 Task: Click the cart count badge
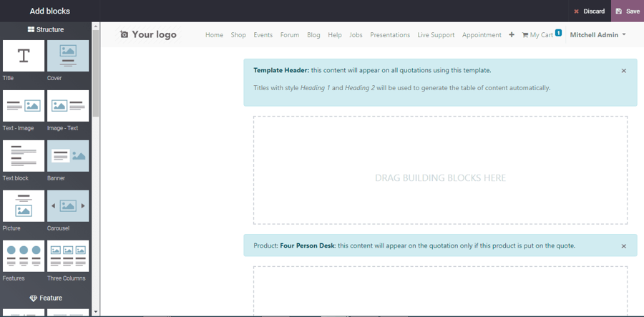tap(558, 32)
